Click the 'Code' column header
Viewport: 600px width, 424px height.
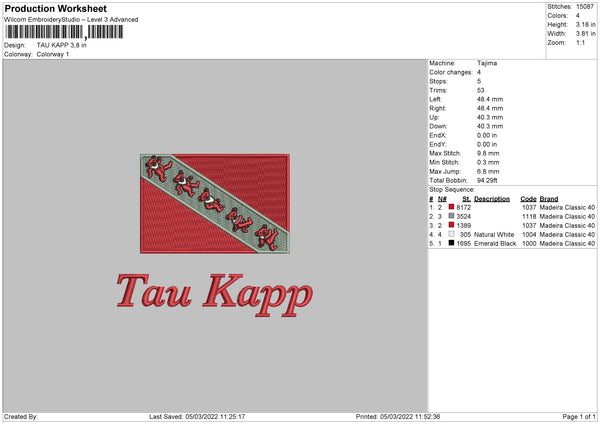[x=528, y=199]
